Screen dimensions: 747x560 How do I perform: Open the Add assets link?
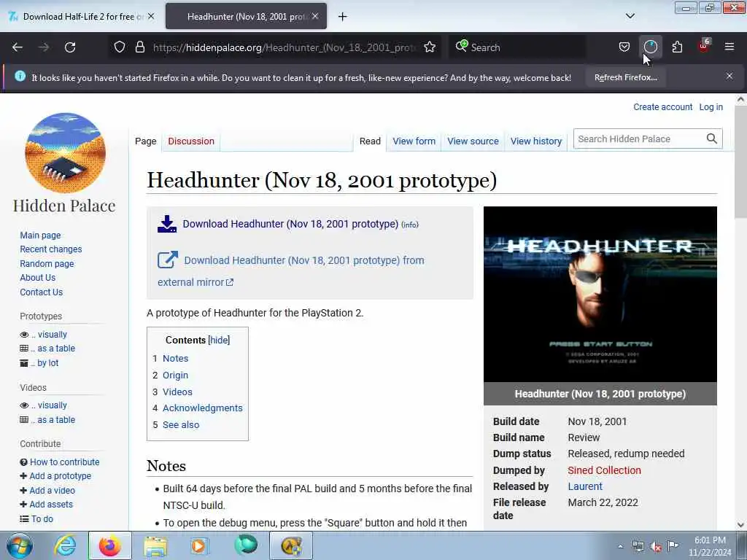51,504
